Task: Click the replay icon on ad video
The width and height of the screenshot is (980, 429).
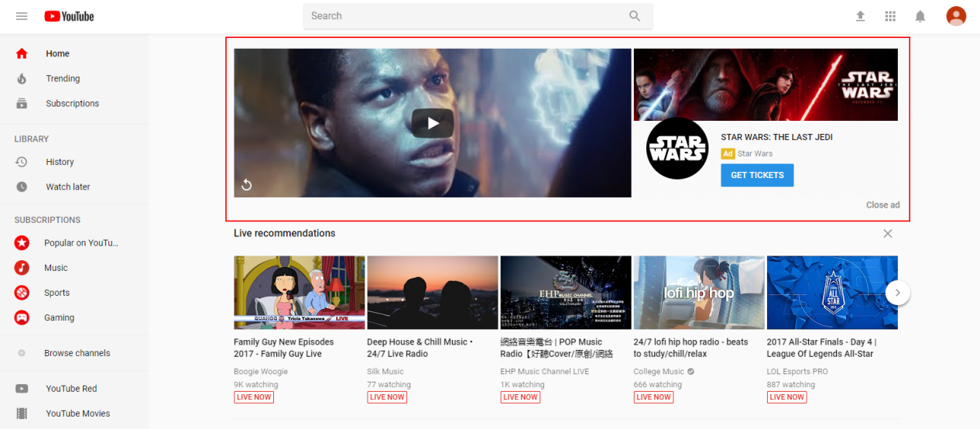Action: (246, 184)
